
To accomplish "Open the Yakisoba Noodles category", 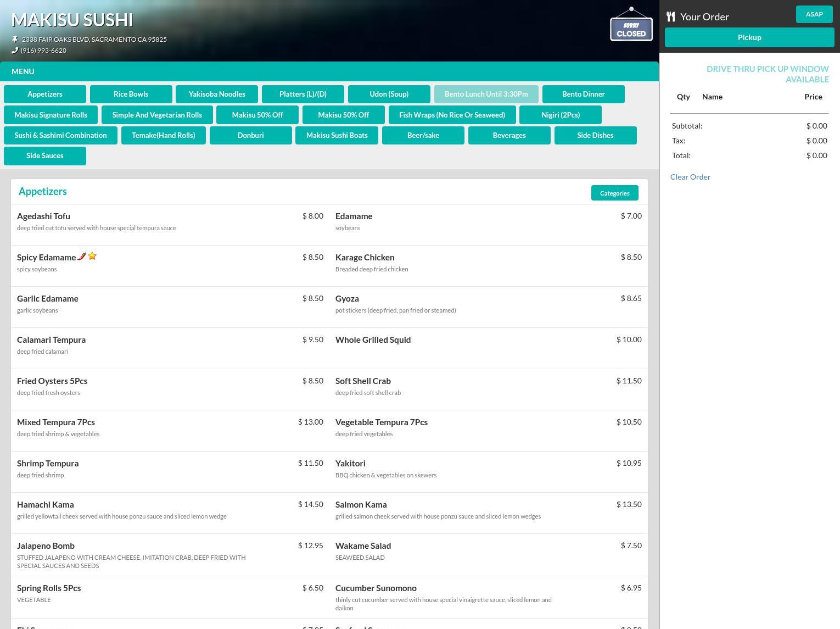I will pos(217,94).
